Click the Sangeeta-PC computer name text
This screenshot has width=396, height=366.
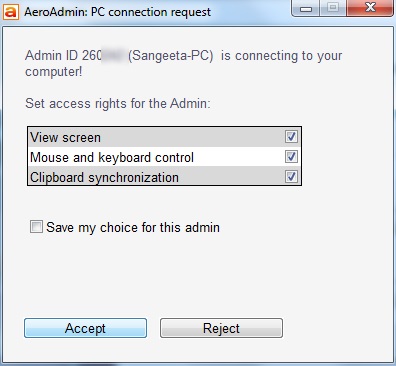[x=171, y=55]
